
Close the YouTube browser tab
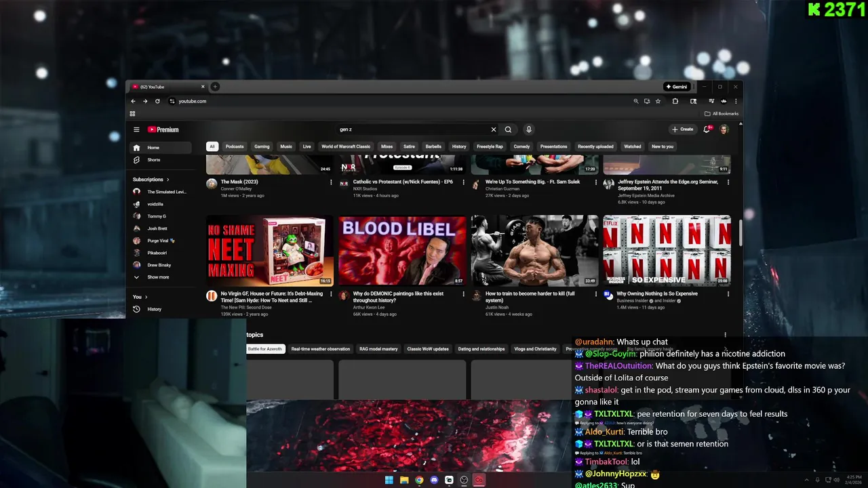point(203,87)
